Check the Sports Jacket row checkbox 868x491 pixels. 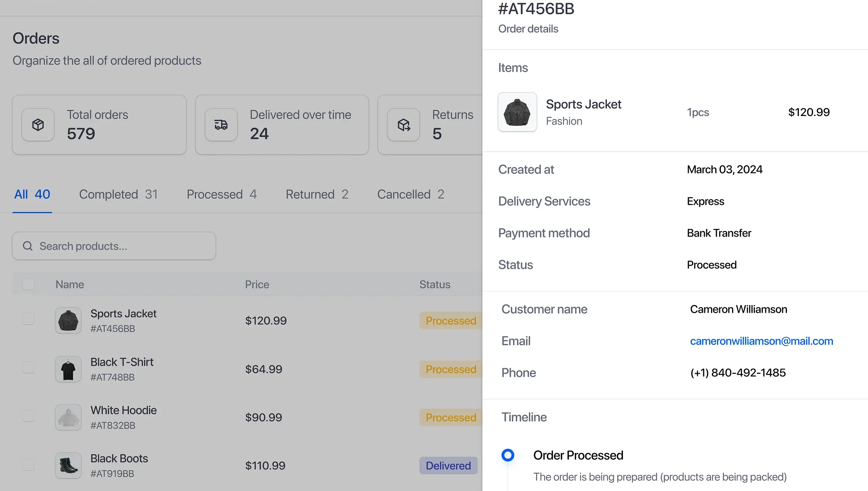coord(28,318)
